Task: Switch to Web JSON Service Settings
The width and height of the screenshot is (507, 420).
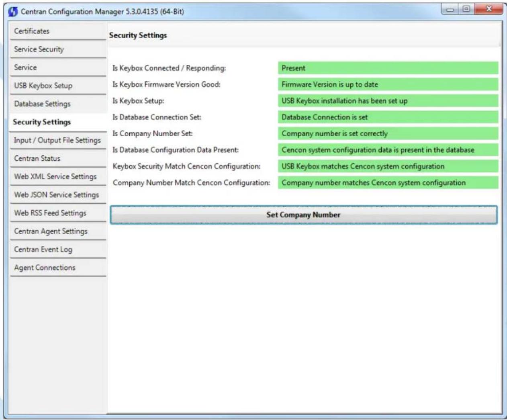Action: [x=58, y=195]
